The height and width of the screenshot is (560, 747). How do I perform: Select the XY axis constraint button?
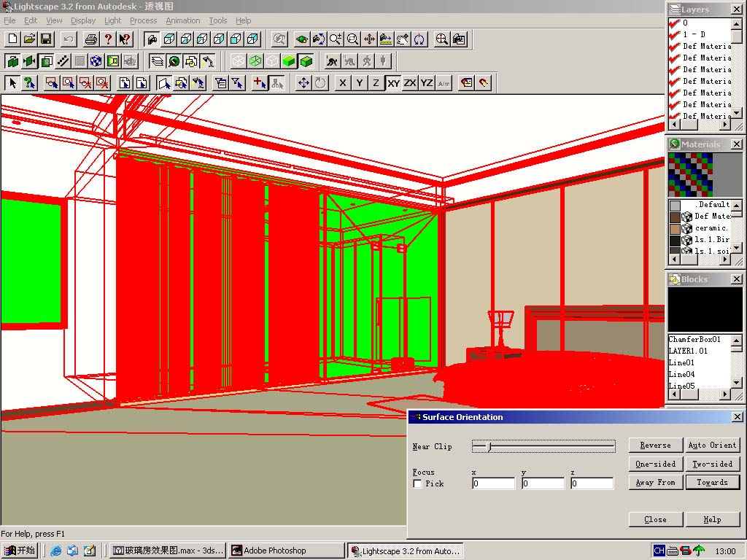point(393,83)
